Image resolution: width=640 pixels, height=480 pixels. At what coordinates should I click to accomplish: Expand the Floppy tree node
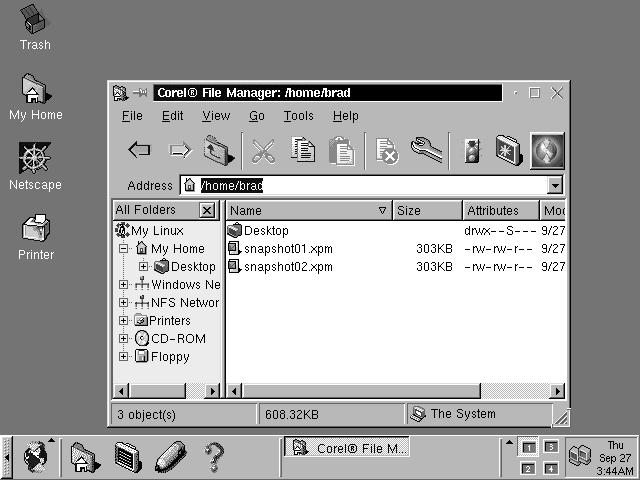pos(123,356)
